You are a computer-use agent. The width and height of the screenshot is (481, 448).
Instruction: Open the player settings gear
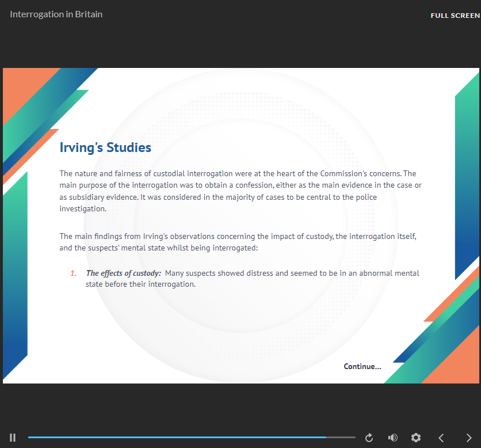click(x=416, y=438)
